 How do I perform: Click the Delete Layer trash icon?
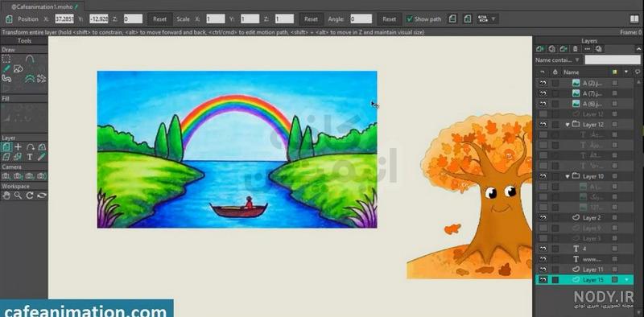click(x=576, y=49)
